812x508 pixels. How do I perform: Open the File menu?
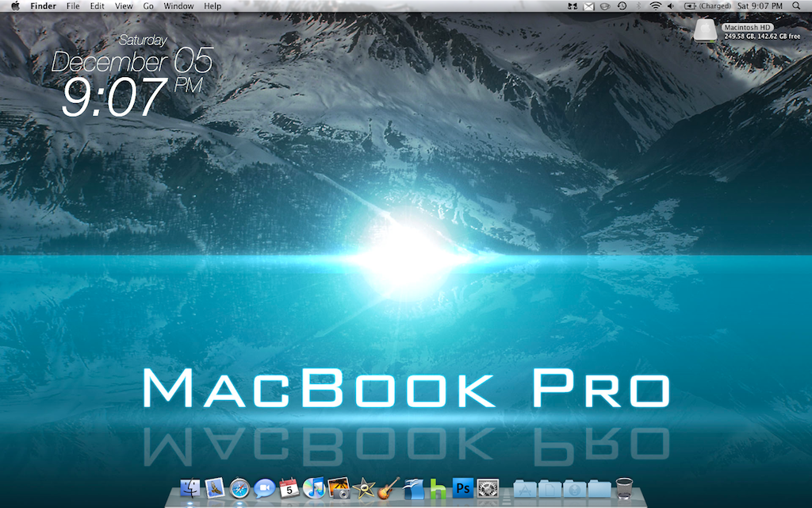pyautogui.click(x=73, y=6)
